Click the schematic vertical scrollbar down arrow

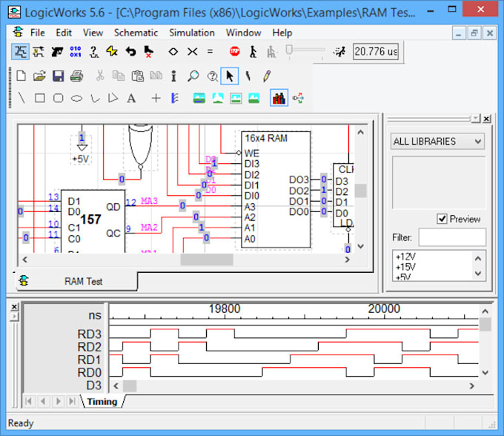361,246
